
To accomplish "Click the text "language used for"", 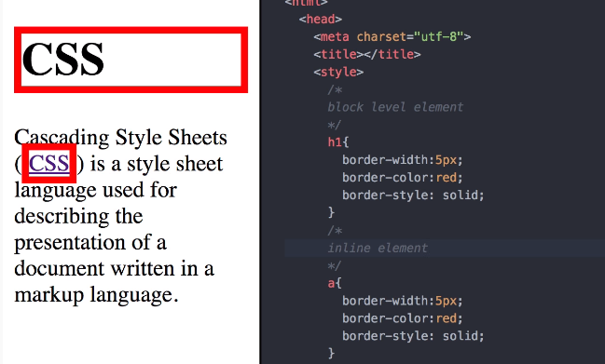I will click(96, 190).
